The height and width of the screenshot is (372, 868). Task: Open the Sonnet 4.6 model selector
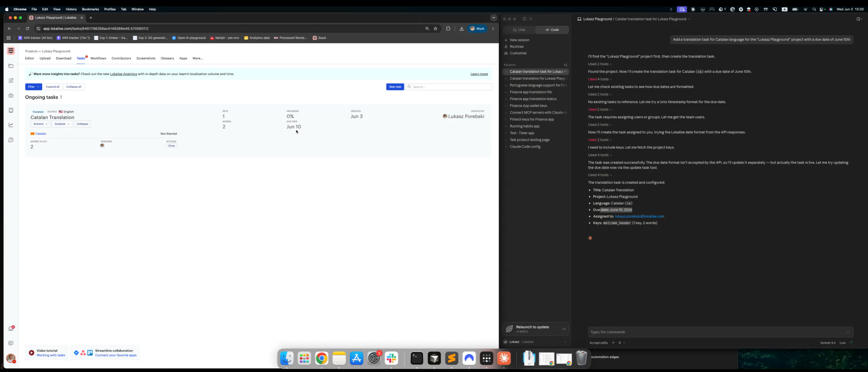[828, 343]
